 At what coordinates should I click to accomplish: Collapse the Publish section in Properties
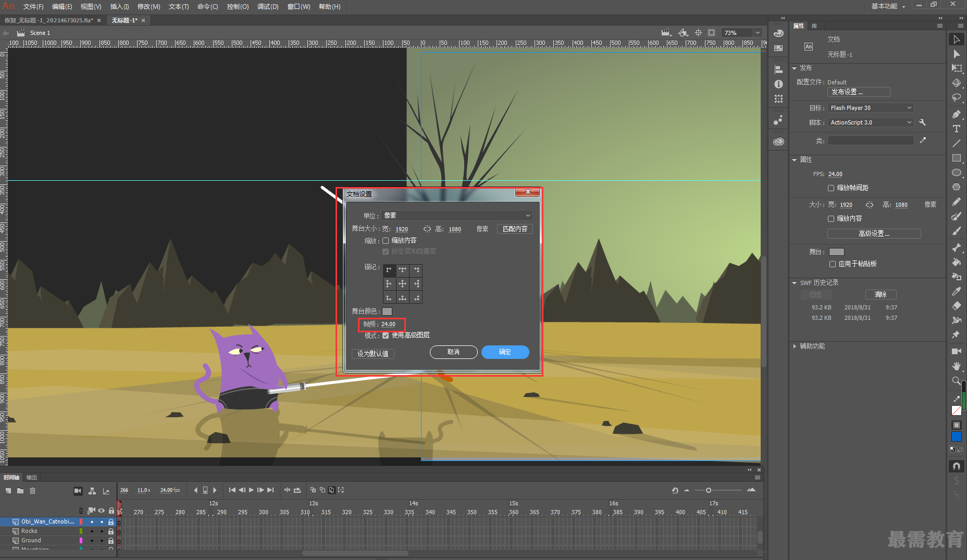(795, 68)
